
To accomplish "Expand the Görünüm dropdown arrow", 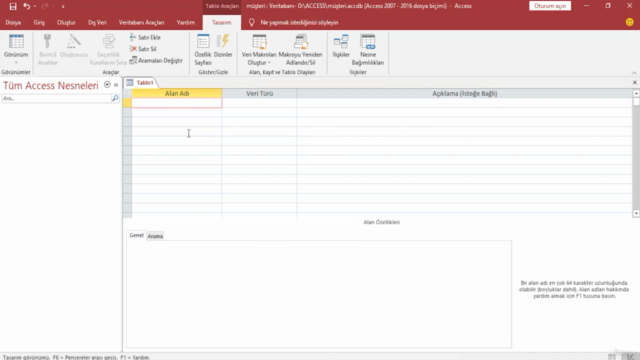I will [x=16, y=62].
